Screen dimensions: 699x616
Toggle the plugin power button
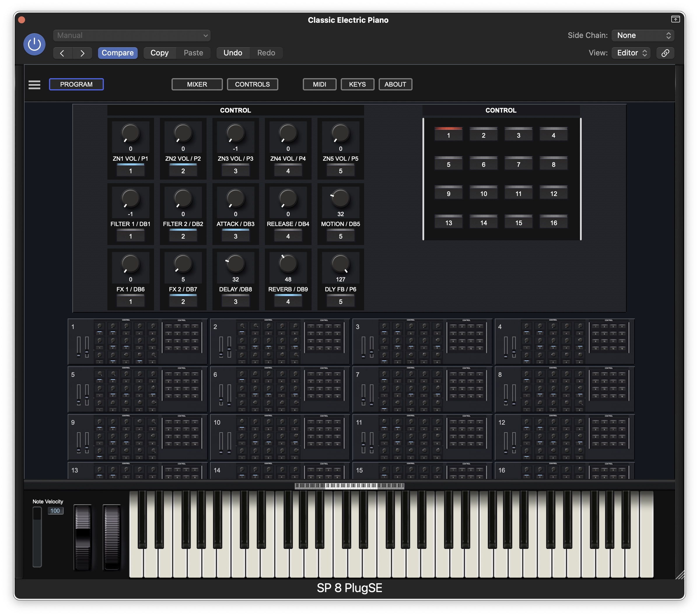(x=34, y=44)
